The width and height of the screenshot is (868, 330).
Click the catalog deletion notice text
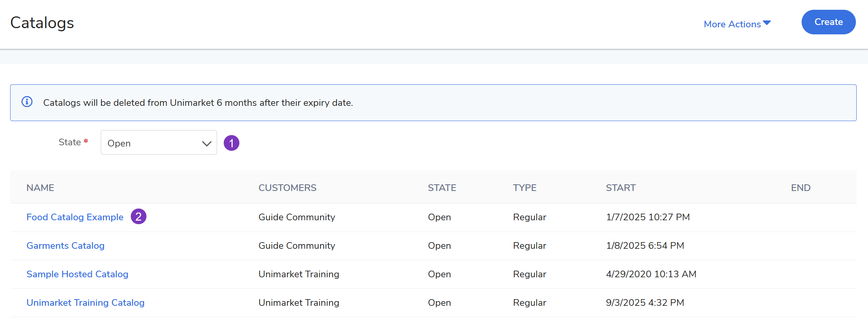198,103
